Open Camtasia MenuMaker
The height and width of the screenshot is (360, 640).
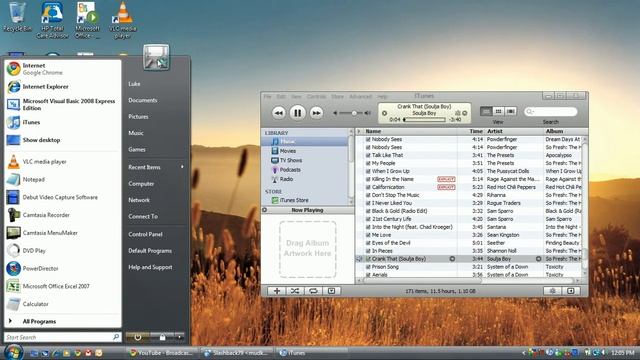tap(63, 233)
